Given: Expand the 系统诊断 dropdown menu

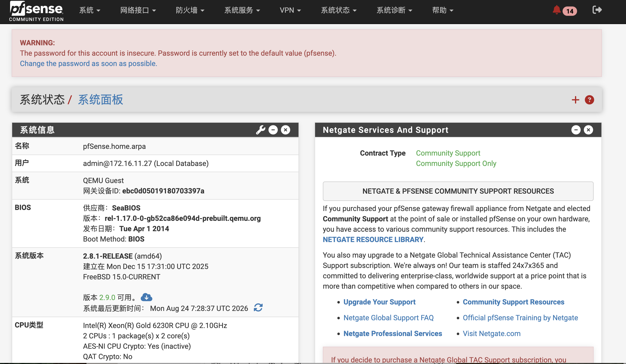Looking at the screenshot, I should 394,10.
